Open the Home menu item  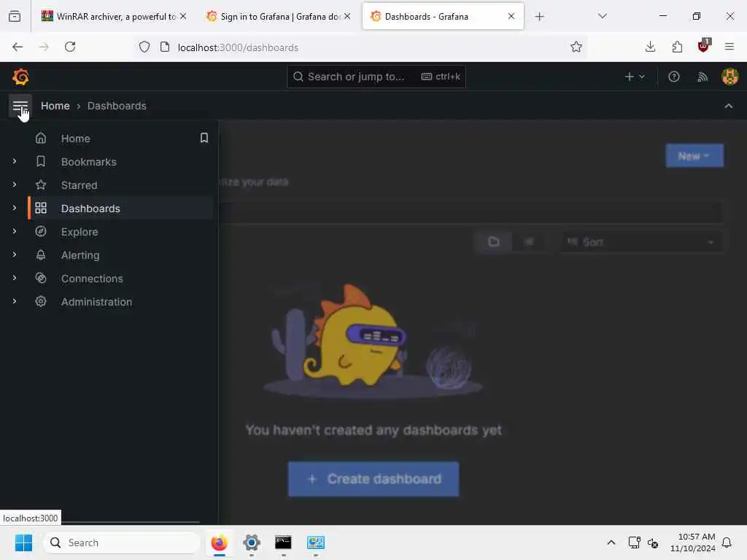click(75, 139)
